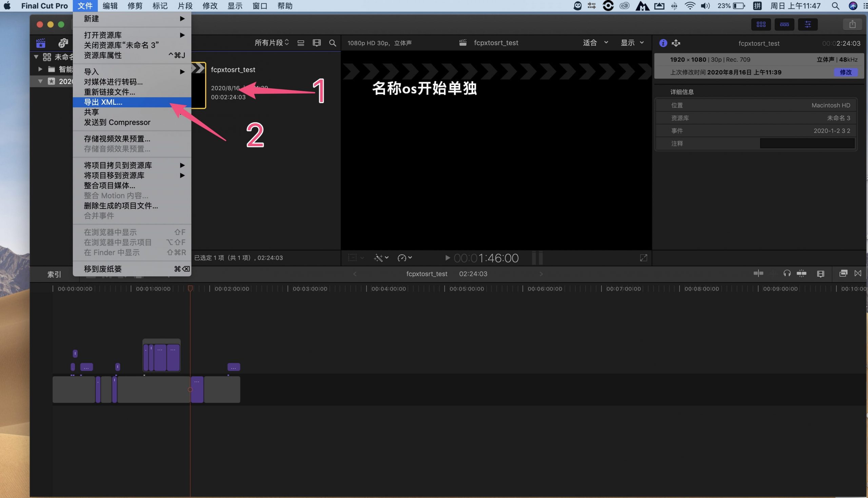This screenshot has height=498, width=868.
Task: Go back in timeline history arrow
Action: point(355,274)
